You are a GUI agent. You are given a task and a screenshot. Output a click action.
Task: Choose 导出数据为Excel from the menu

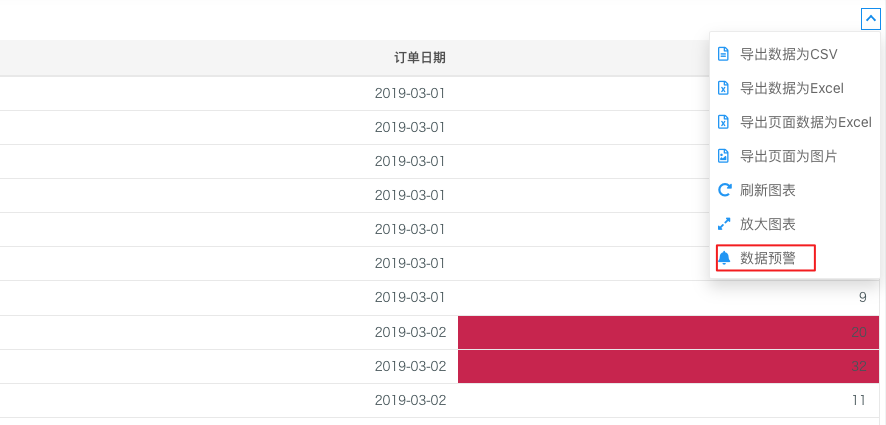(x=792, y=88)
